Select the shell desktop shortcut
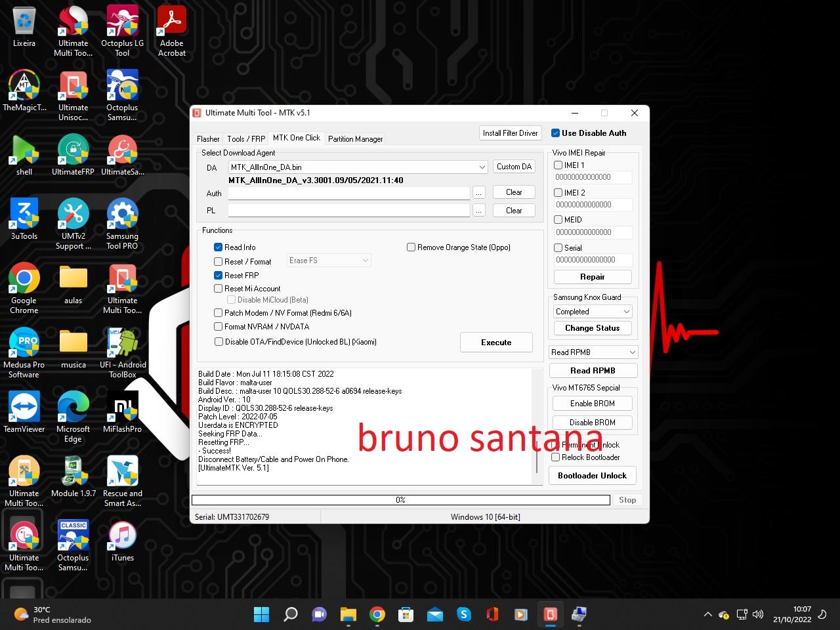Screen dimensions: 840x630 click(24, 156)
